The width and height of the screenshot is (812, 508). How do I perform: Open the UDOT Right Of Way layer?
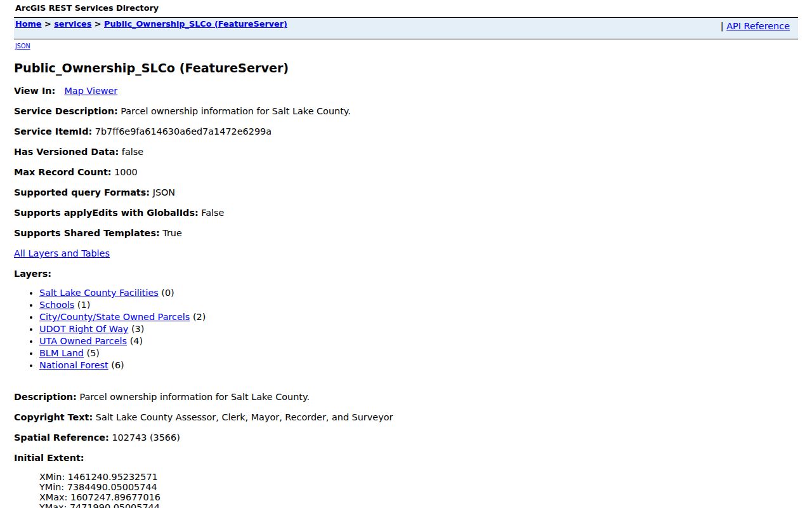click(x=84, y=329)
